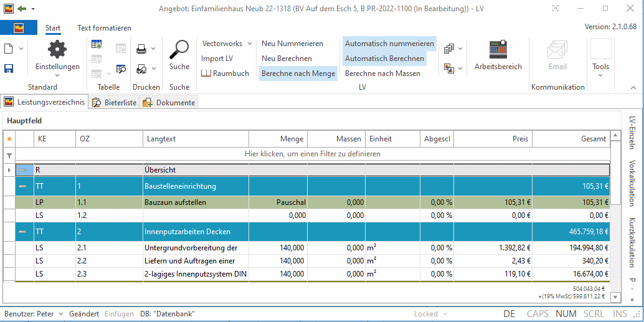Toggle Berechne nach Massen
644x322 pixels.
point(383,73)
